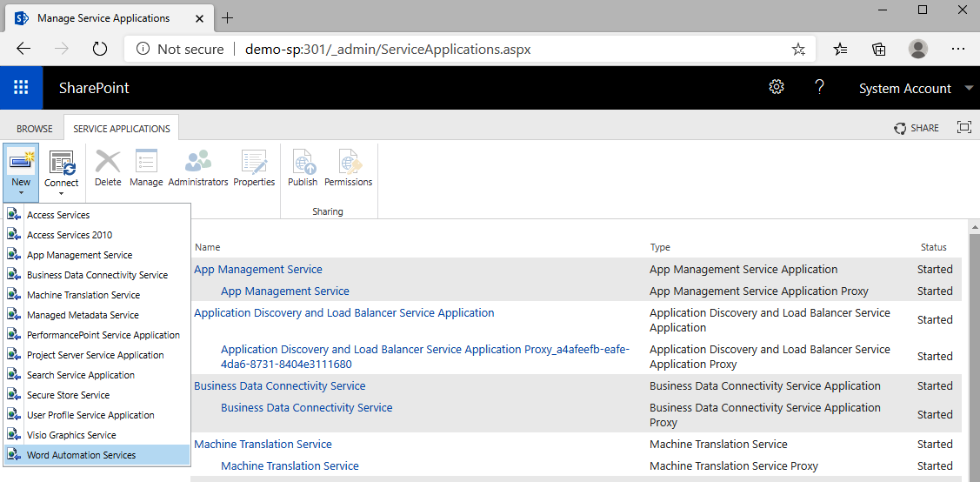Click the icon beside Secure Store Service
Screen dimensions: 980x482
point(15,395)
